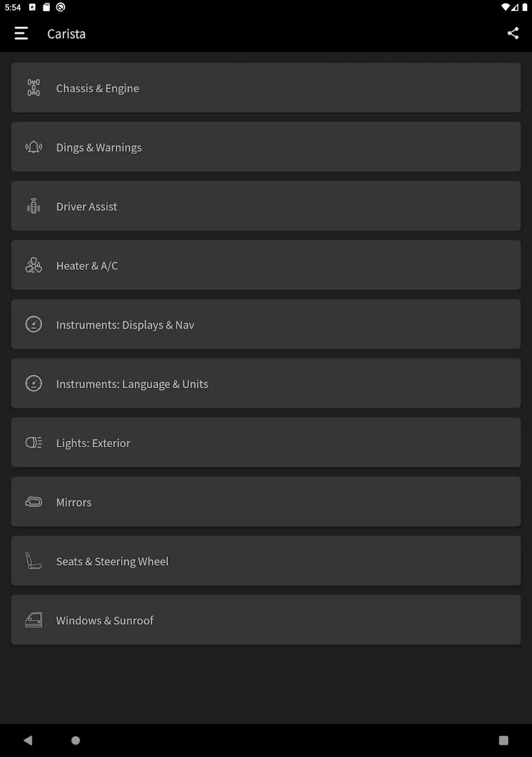Click the Dings & Warnings bell icon

(x=34, y=147)
